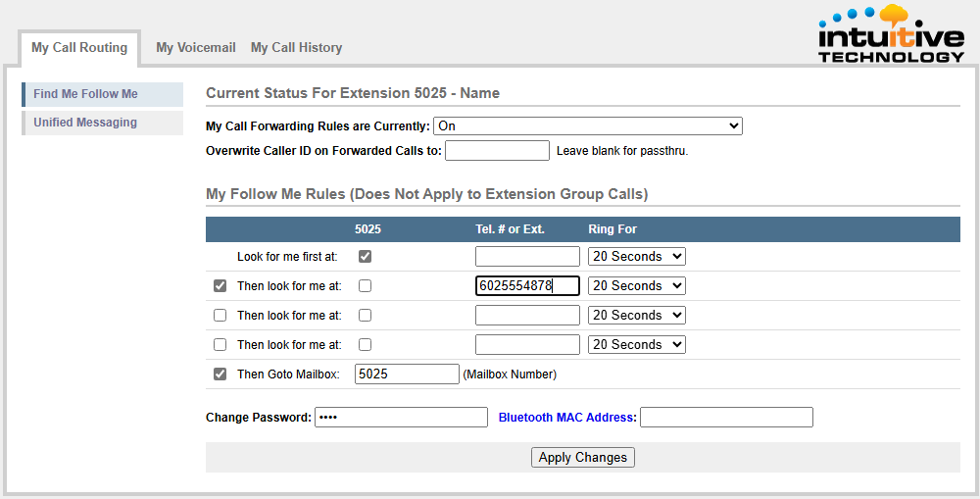Toggle 5025 checkbox in third Then look for me row

[x=365, y=344]
